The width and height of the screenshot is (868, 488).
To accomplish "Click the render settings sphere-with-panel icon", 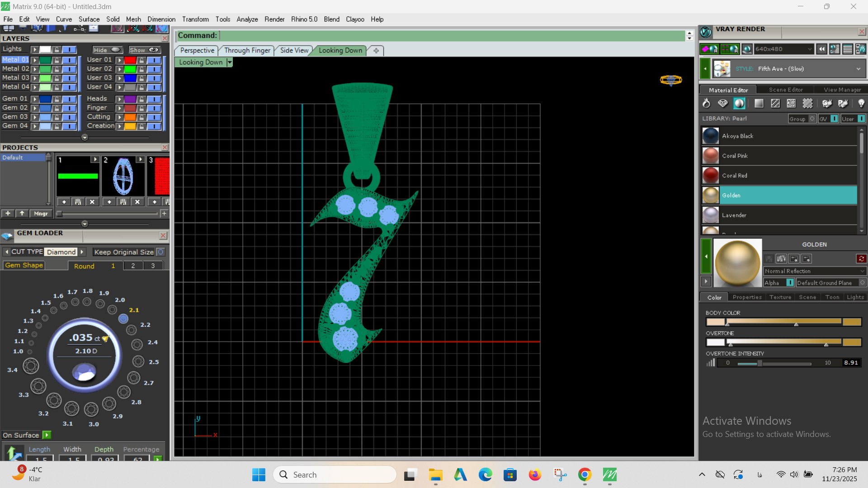I will [x=835, y=49].
